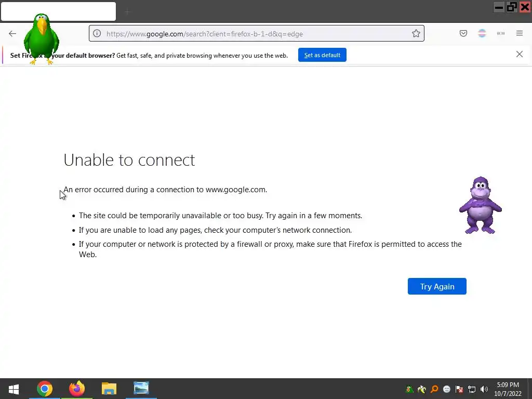The height and width of the screenshot is (399, 532).
Task: Close the Firefox window with red X
Action: 525,7
